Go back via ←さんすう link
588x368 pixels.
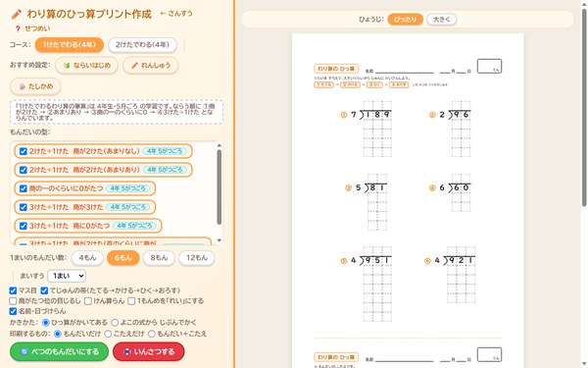(x=176, y=14)
